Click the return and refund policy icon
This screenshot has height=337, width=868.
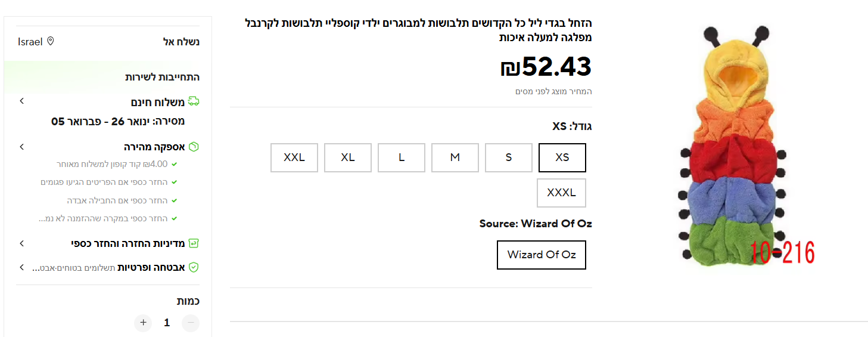coord(194,243)
